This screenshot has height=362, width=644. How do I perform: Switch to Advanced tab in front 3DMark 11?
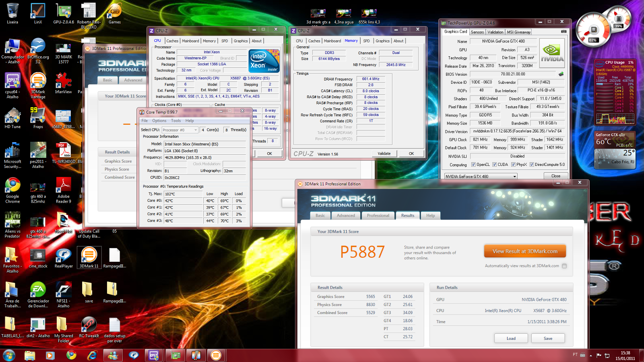346,215
